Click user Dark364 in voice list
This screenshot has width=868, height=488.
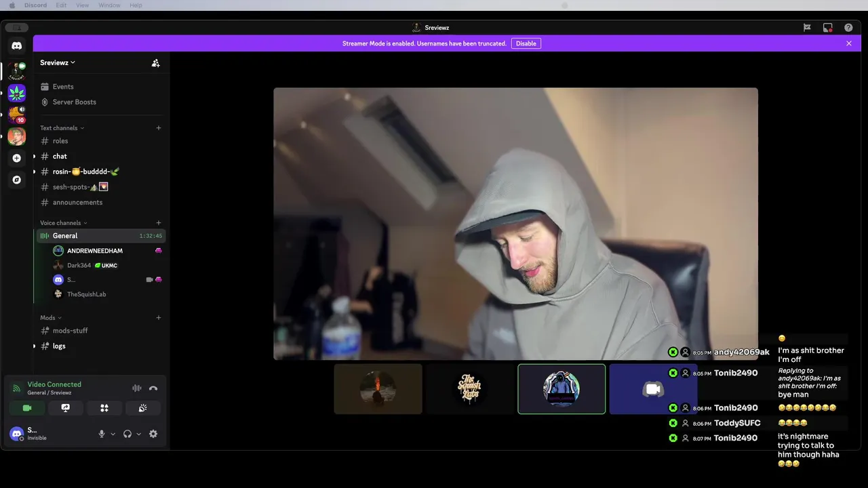pyautogui.click(x=79, y=265)
